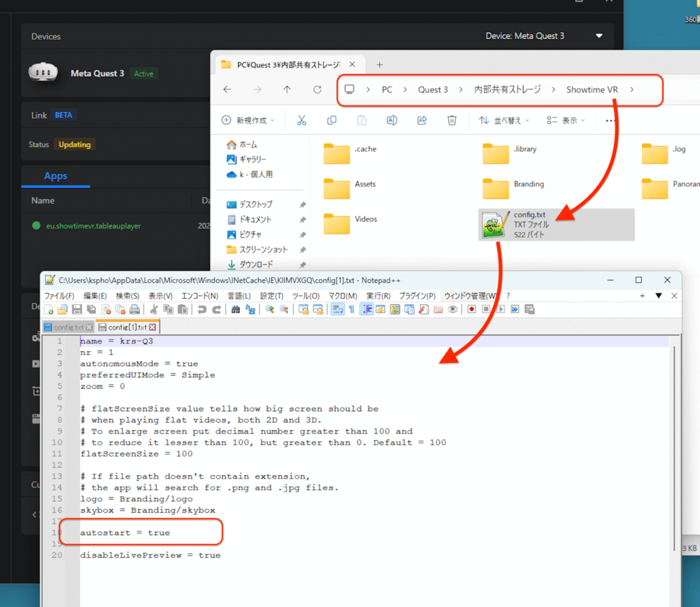Open the 検索(S) menu in Notepad++
This screenshot has width=700, height=607.
pyautogui.click(x=128, y=296)
